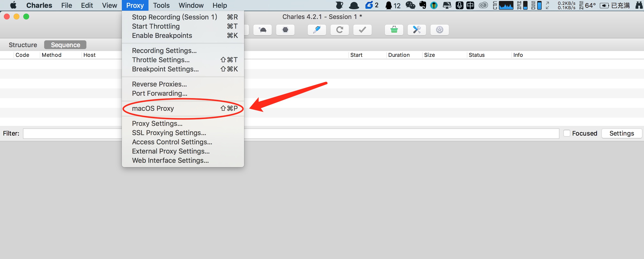Click the CPU usage graph icon
The height and width of the screenshot is (259, 644).
503,5
